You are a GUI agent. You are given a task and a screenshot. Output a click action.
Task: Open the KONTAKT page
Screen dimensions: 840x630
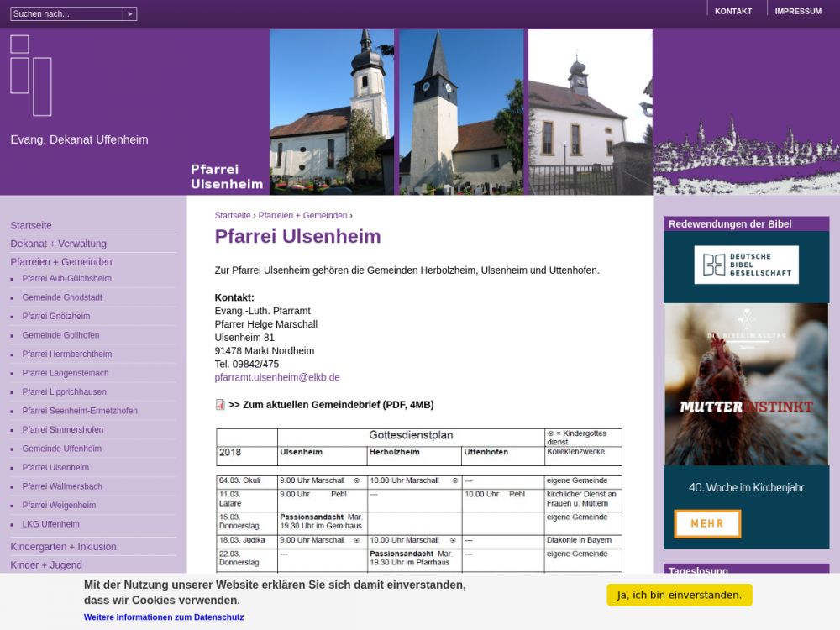pos(732,12)
